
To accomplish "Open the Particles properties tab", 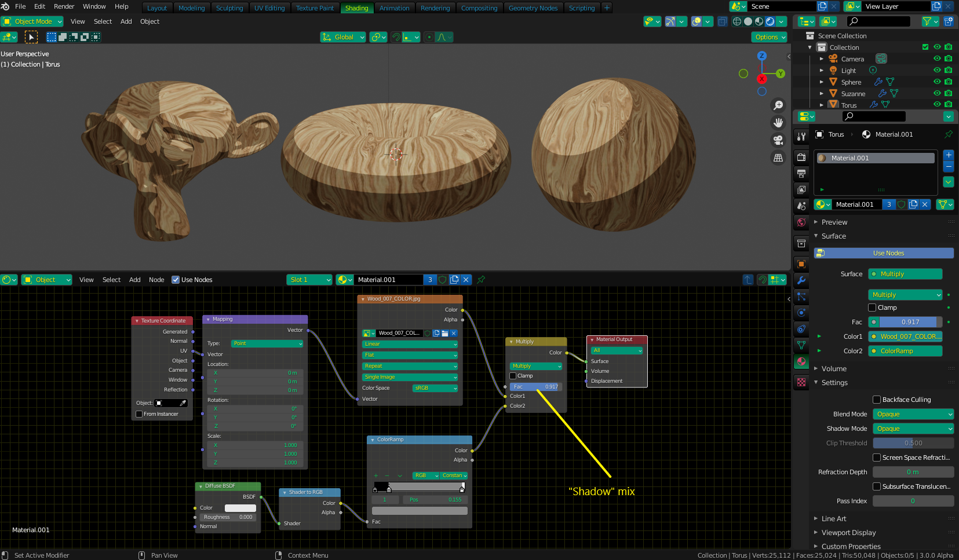I will (x=801, y=297).
